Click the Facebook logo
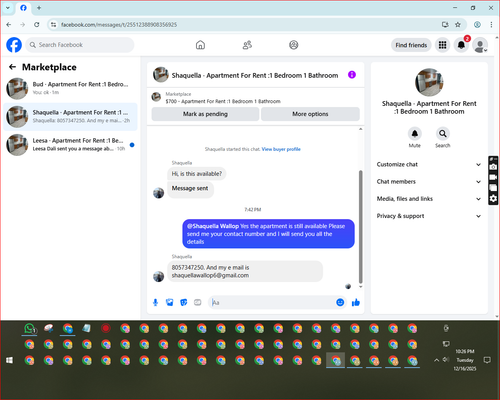This screenshot has height=400, width=500. [x=14, y=45]
